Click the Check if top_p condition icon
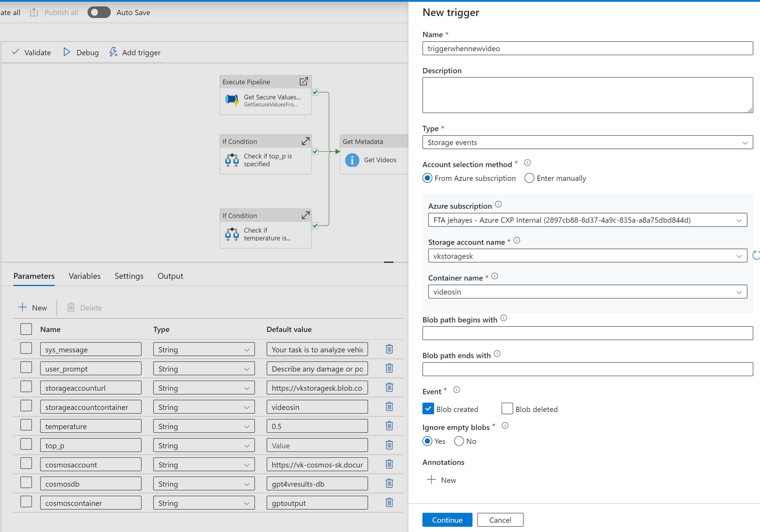The height and width of the screenshot is (532, 760). (x=232, y=160)
